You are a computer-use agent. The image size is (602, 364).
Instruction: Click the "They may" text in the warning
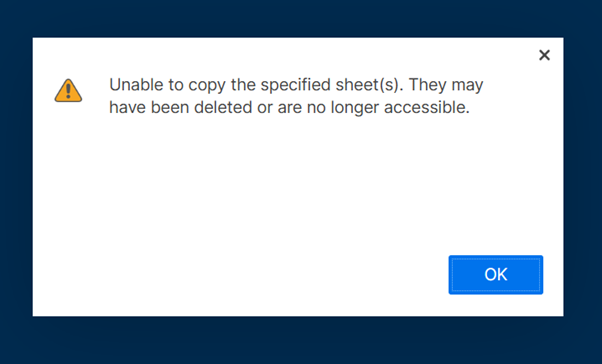tap(446, 85)
